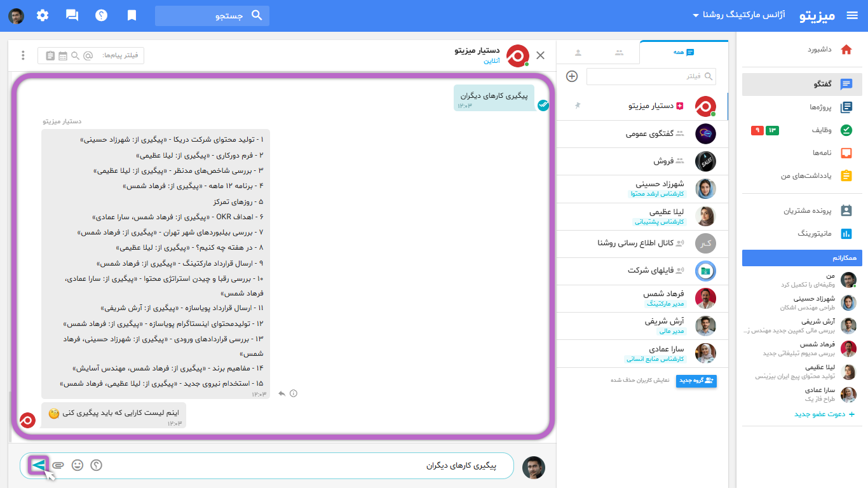
Task: Open chat with شهرزاد حسینی کارشناس ارشد محتوا
Action: click(642, 189)
